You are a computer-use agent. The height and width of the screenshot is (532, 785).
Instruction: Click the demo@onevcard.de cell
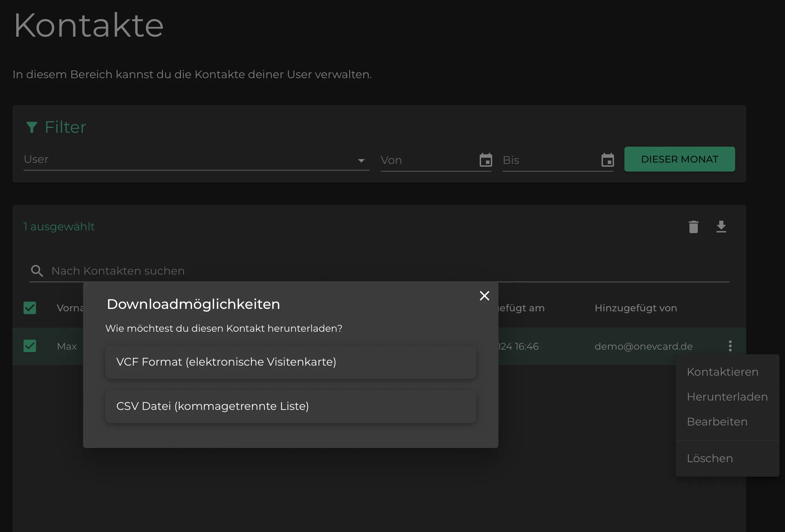(643, 346)
